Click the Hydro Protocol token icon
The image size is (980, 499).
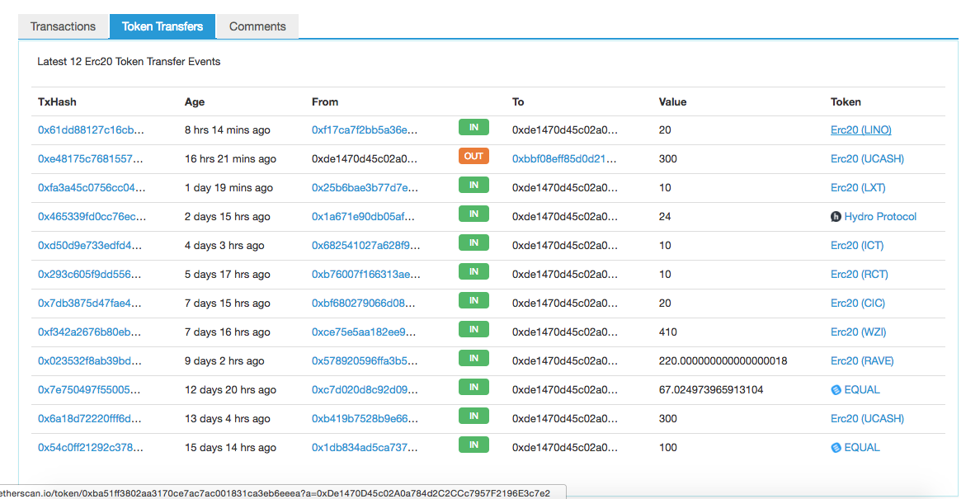(836, 217)
